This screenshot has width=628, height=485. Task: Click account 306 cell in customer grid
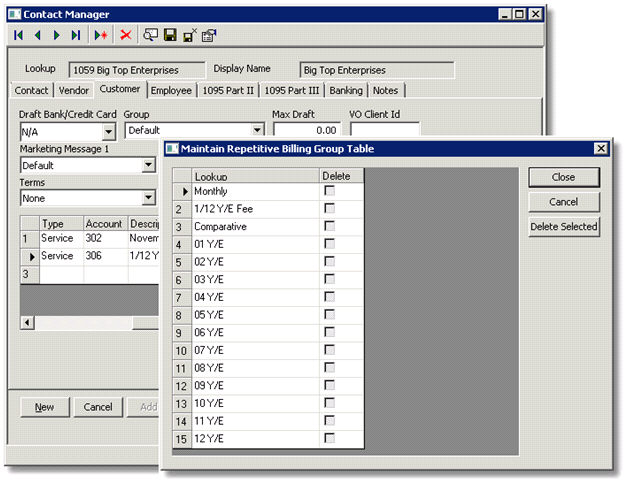[x=106, y=256]
